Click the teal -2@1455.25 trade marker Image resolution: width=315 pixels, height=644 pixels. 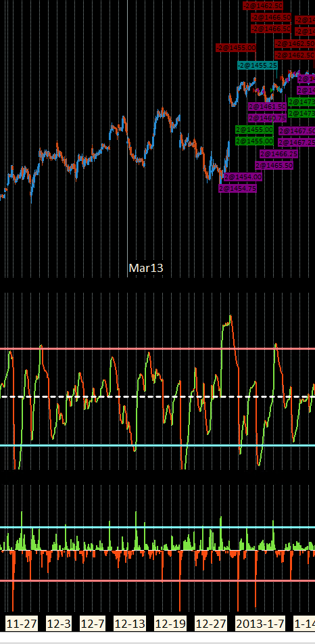point(257,66)
